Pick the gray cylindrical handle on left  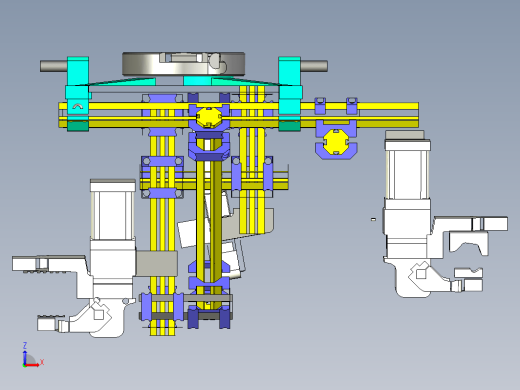click(54, 66)
